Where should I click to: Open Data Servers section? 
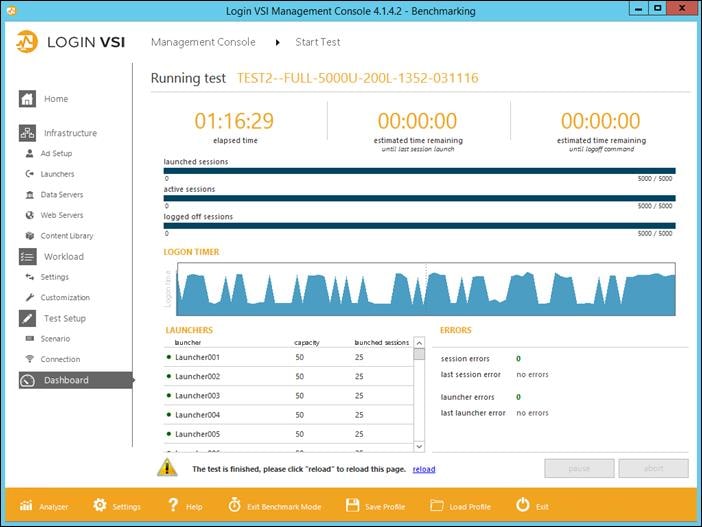click(62, 194)
